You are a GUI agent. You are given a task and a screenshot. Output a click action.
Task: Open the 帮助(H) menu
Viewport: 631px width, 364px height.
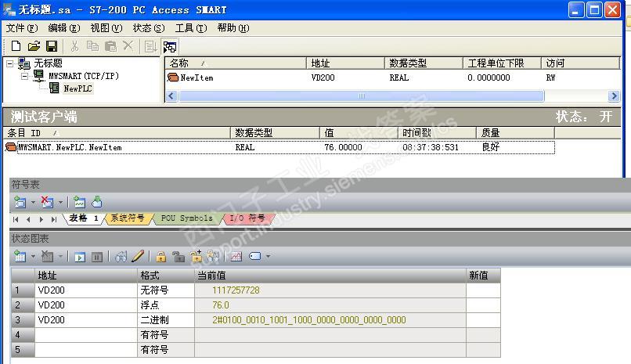(x=233, y=28)
